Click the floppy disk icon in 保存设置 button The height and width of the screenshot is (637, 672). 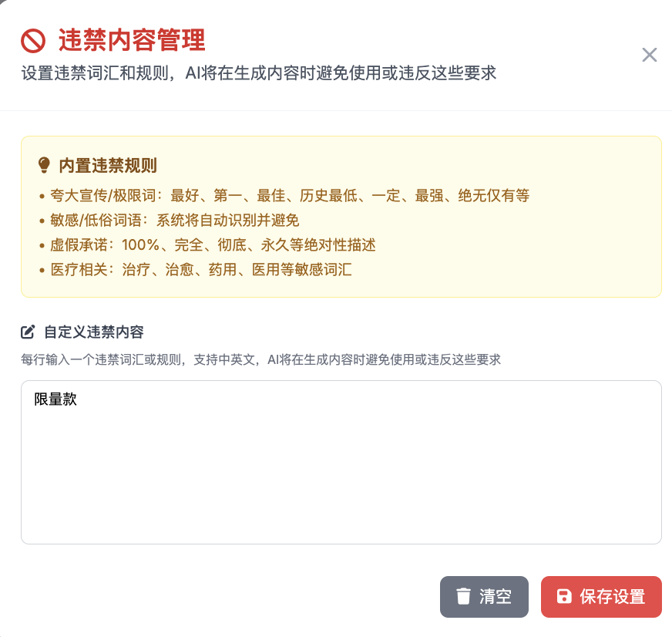[564, 597]
